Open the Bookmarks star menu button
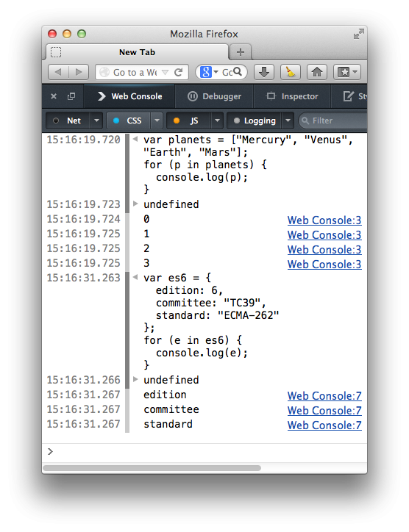 pos(346,72)
